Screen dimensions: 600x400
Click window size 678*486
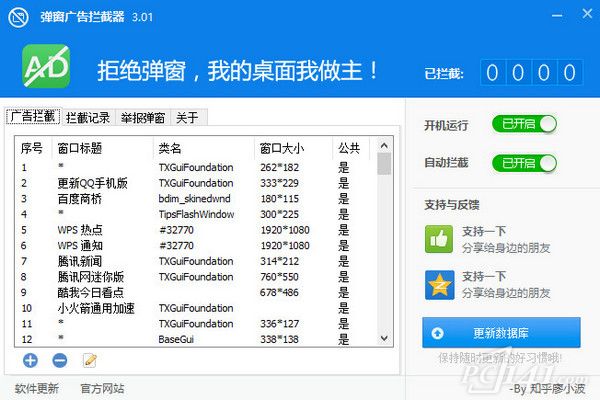tap(279, 292)
